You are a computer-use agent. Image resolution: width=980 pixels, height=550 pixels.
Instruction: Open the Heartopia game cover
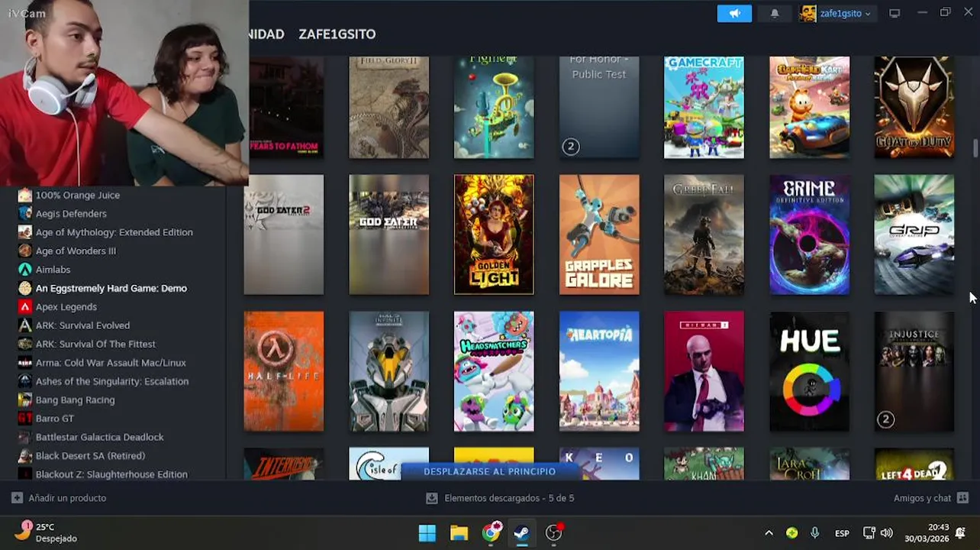click(x=599, y=371)
